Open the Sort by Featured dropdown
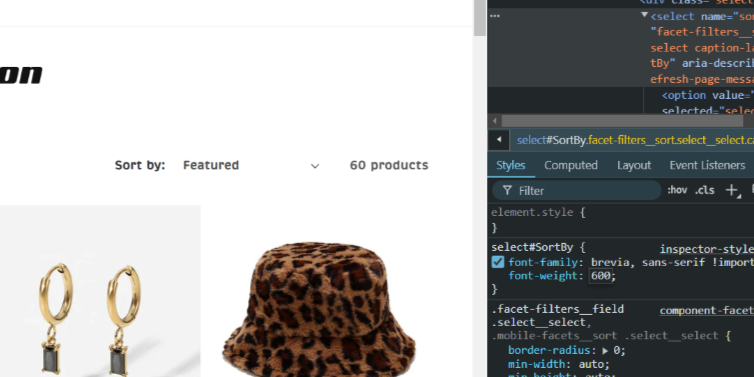This screenshot has height=377, width=754. (251, 165)
